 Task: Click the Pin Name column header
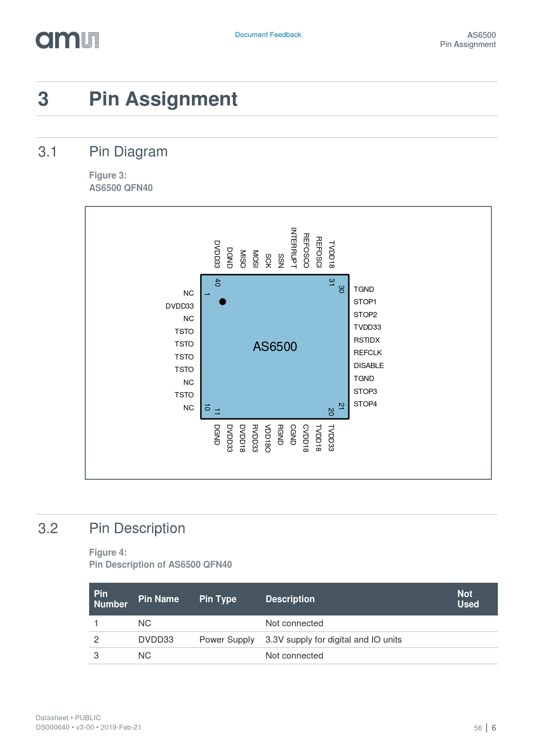(x=158, y=599)
